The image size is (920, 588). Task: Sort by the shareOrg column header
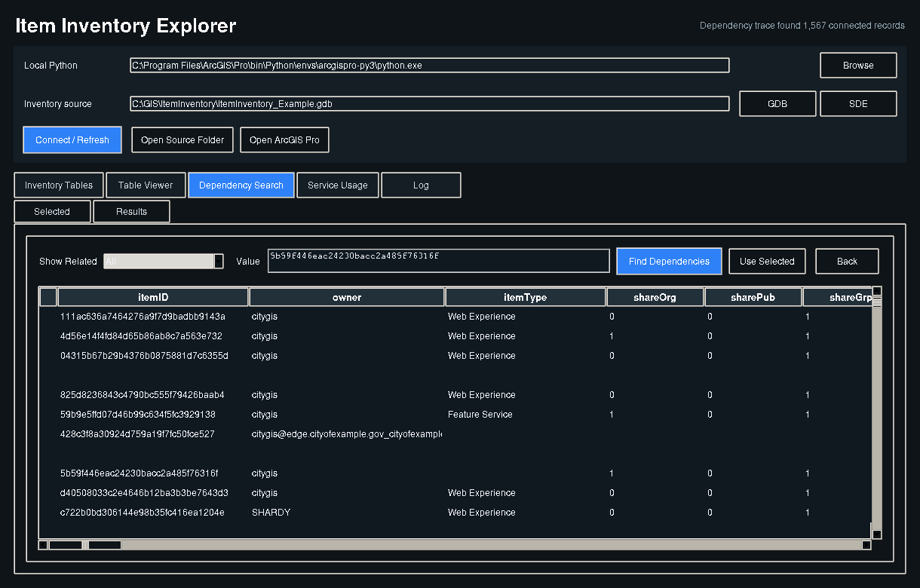(655, 298)
